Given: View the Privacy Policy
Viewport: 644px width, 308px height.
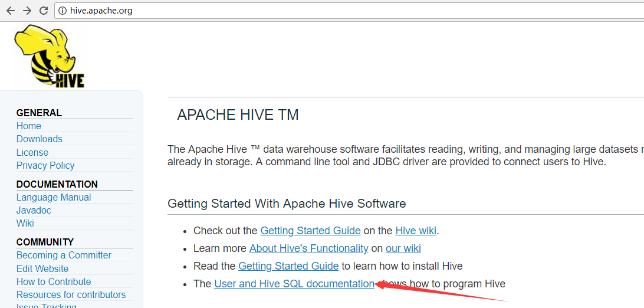Looking at the screenshot, I should point(45,165).
